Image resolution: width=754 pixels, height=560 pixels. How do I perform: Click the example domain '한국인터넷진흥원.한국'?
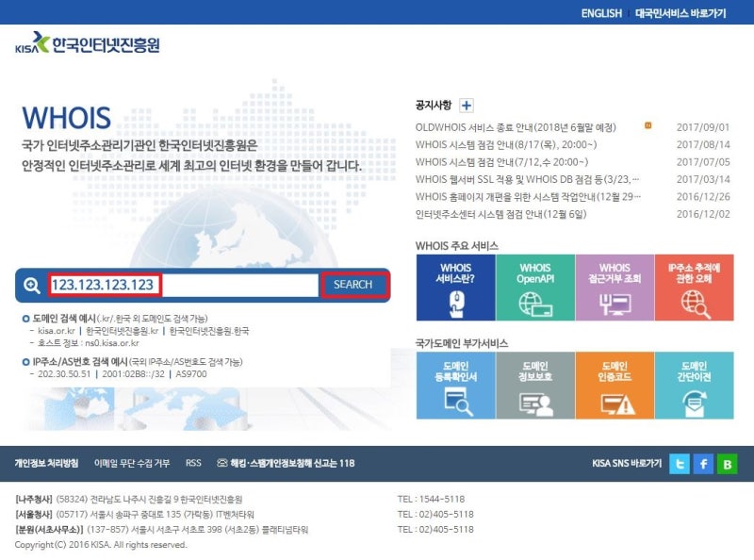209,331
